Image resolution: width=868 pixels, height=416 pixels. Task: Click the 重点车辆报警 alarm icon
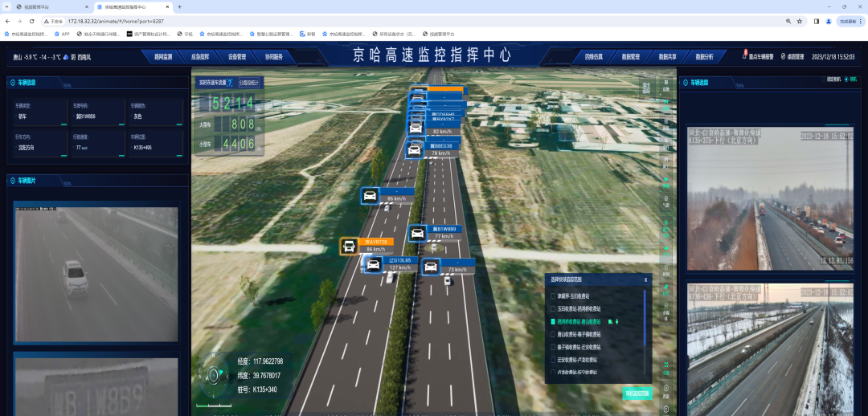pos(745,55)
